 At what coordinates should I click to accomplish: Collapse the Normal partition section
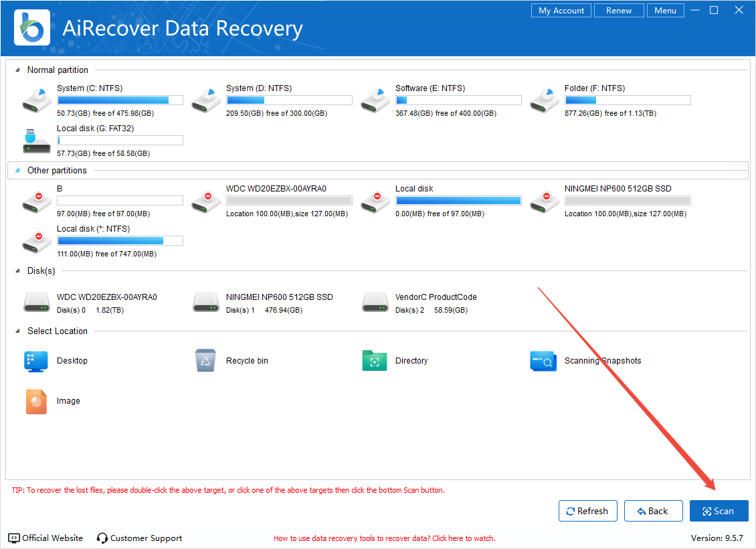click(x=17, y=70)
